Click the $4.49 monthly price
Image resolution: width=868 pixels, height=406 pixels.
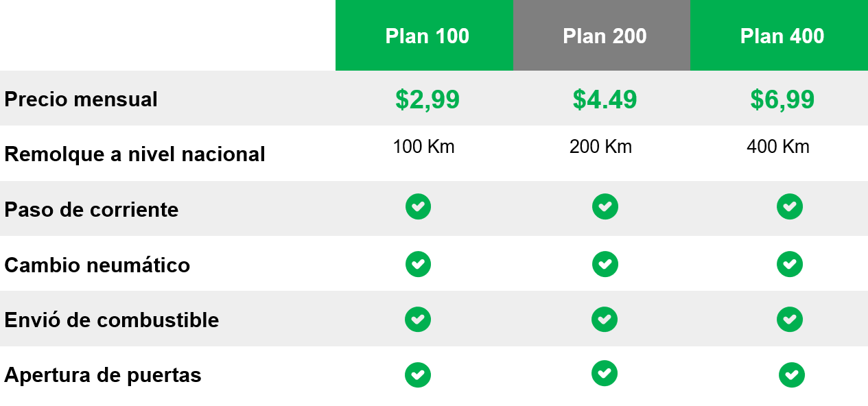pyautogui.click(x=605, y=100)
